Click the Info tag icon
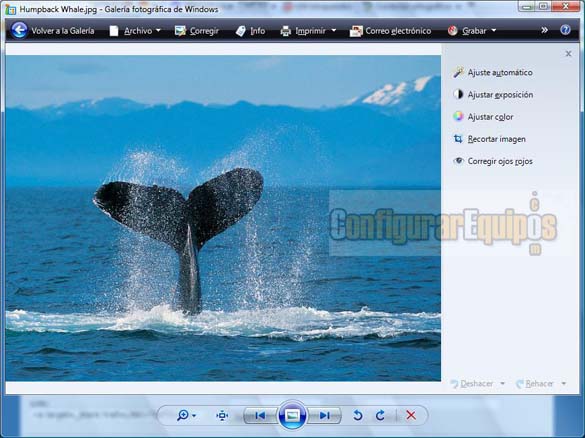Viewport: 585px width, 438px height. click(x=241, y=31)
